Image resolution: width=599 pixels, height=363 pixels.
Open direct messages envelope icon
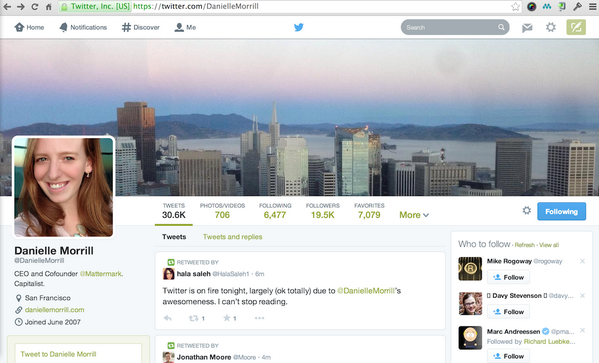point(527,28)
